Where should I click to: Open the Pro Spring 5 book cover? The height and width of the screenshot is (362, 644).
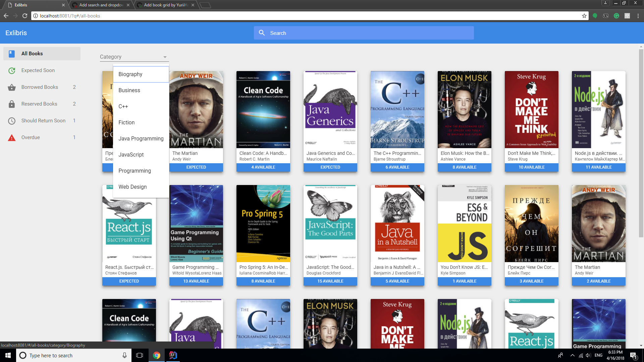click(263, 224)
